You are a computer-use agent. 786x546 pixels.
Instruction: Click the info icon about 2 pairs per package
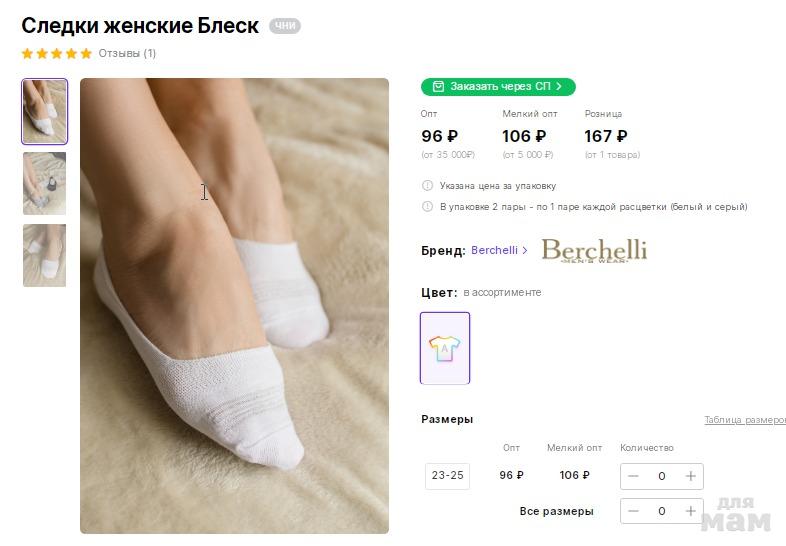(428, 207)
